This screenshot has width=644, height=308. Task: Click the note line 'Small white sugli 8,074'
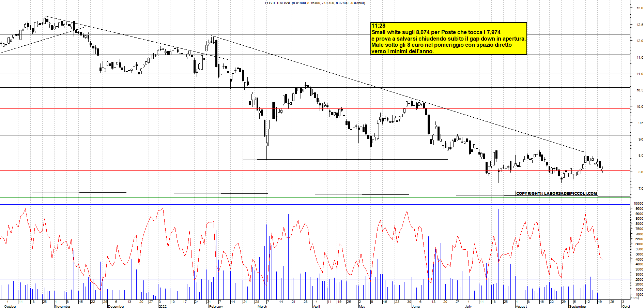click(436, 32)
